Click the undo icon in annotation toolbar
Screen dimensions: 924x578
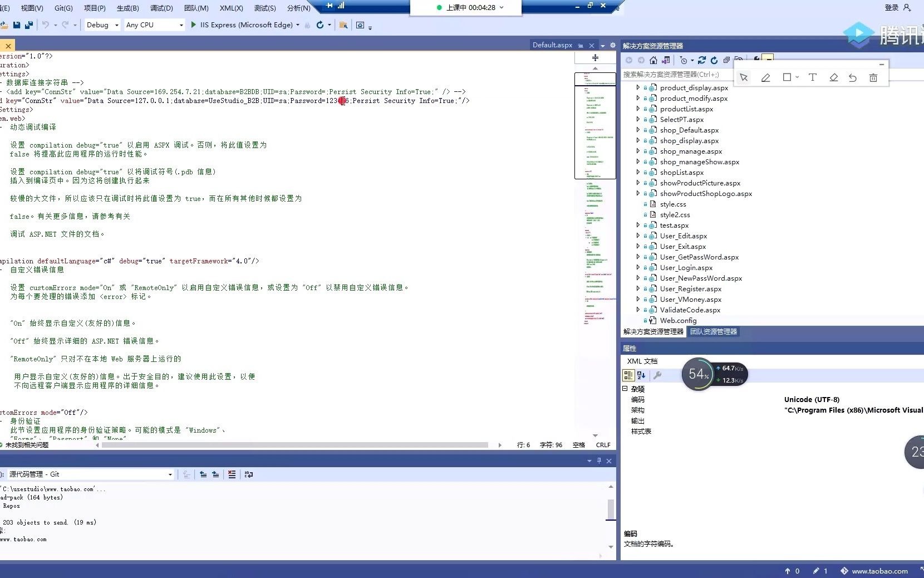click(x=853, y=78)
